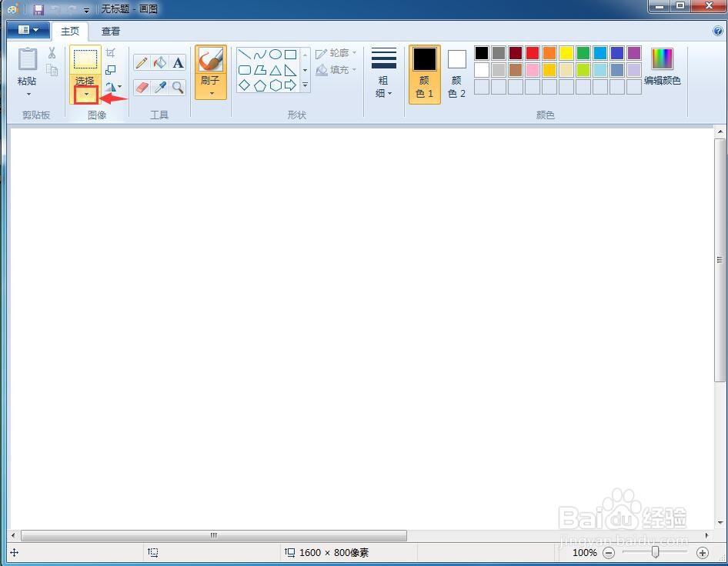Choose the Rounded rectangle shape
Image resolution: width=728 pixels, height=566 pixels.
[245, 70]
